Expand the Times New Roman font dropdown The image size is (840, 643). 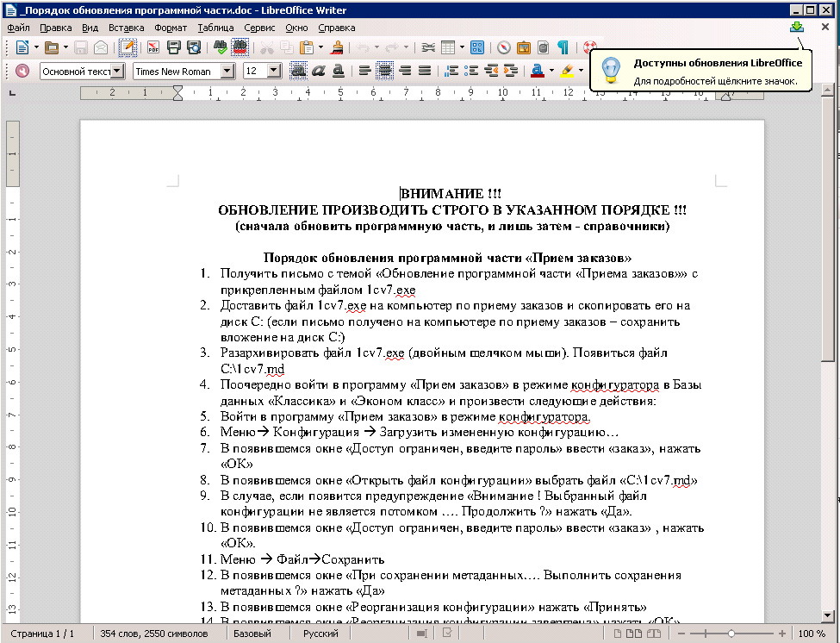pos(227,72)
